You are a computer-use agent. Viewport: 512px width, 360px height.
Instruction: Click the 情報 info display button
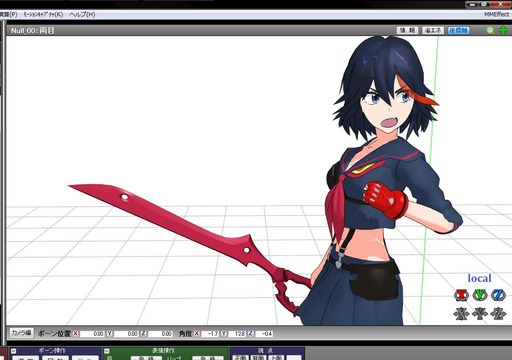(x=407, y=30)
